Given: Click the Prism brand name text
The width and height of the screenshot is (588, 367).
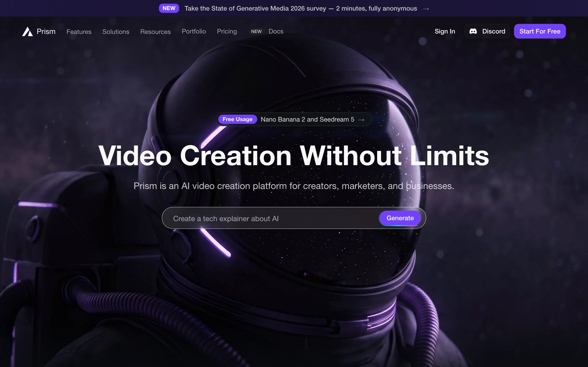Looking at the screenshot, I should pos(46,32).
